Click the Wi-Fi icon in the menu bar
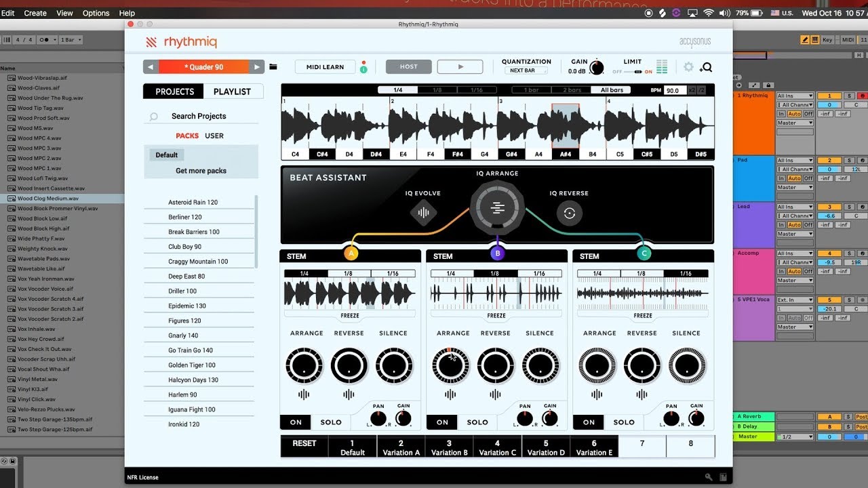This screenshot has width=868, height=488. tap(709, 13)
